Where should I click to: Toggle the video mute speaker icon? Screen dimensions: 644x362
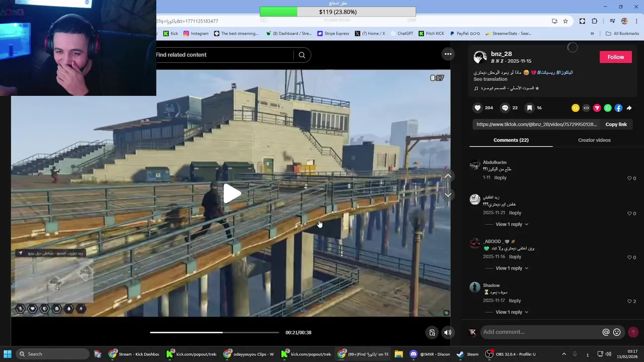click(x=447, y=332)
